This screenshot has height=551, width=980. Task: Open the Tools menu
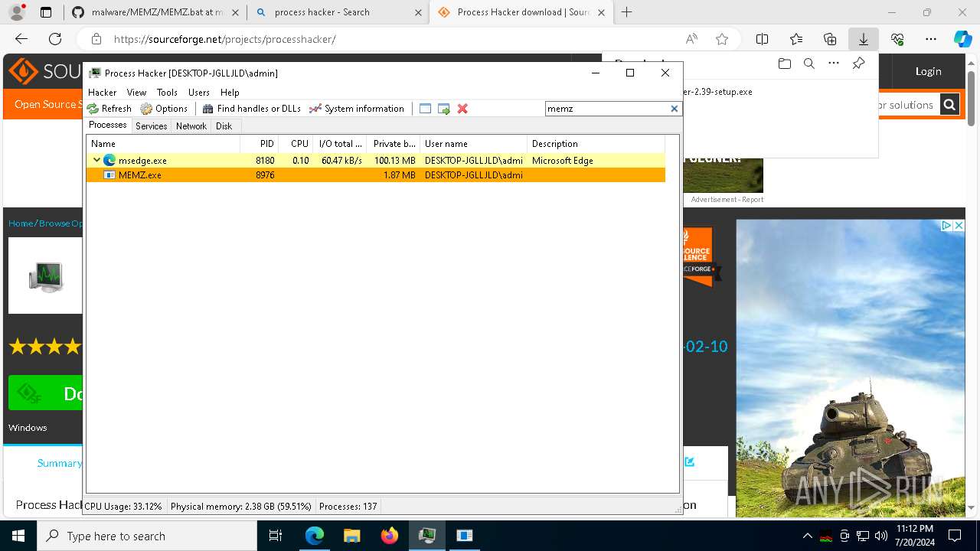(x=167, y=92)
